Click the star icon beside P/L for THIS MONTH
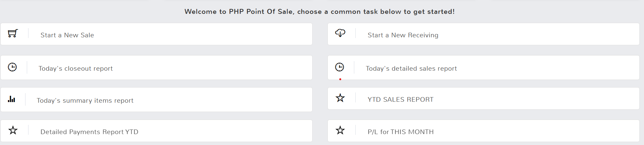Screen dimensions: 644x145 pos(340,130)
